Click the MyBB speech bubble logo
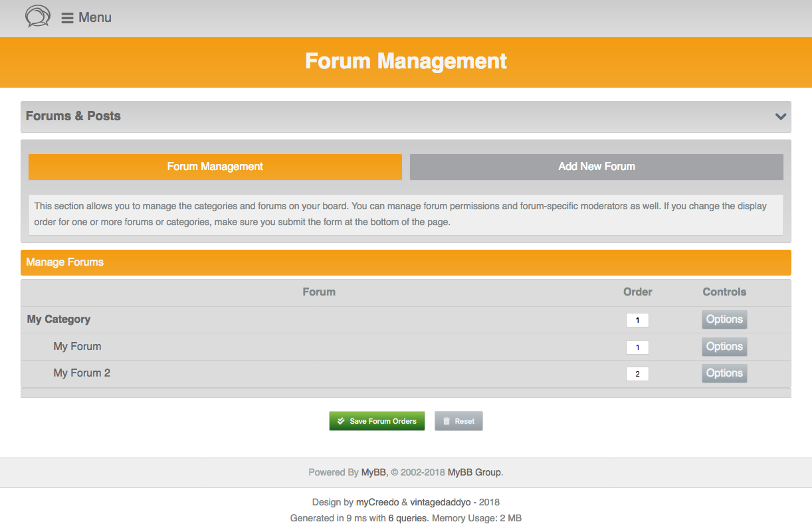Image resolution: width=812 pixels, height=524 pixels. click(37, 17)
